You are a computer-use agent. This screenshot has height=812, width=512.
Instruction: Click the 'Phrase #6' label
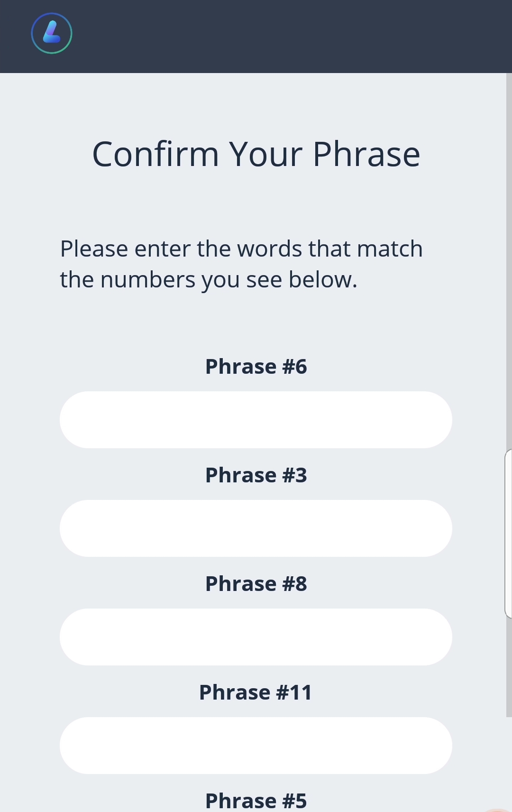(x=256, y=367)
